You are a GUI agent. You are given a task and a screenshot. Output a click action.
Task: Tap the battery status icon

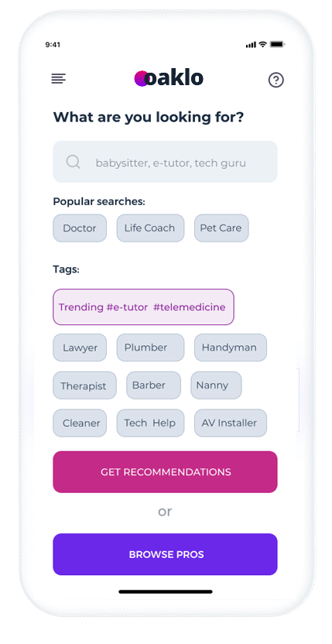coord(278,44)
